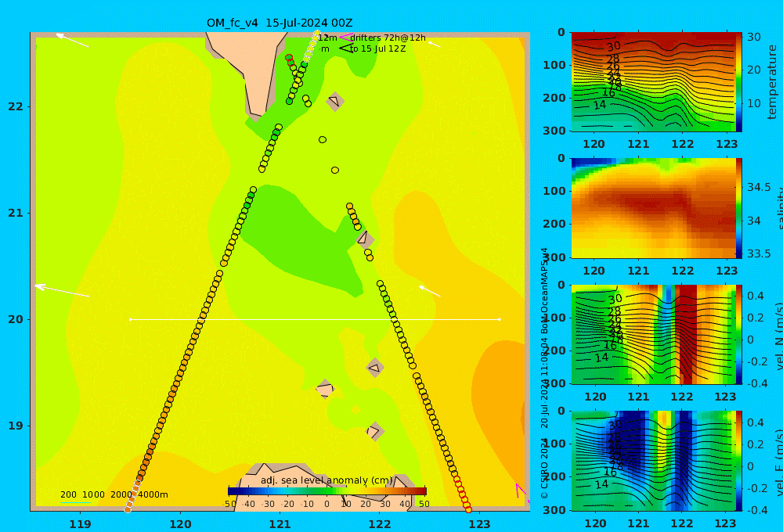Click longitude label "119" on main map
The image size is (783, 532).
(x=80, y=524)
